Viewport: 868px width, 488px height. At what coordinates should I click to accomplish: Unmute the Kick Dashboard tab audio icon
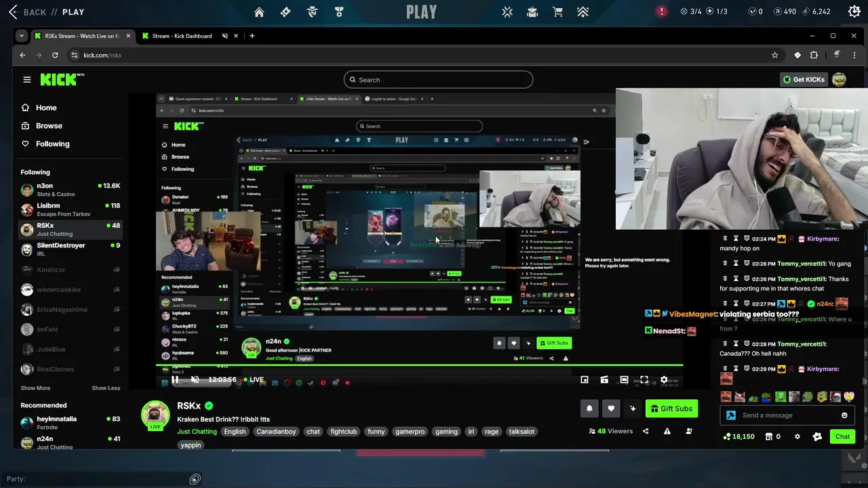tap(225, 36)
